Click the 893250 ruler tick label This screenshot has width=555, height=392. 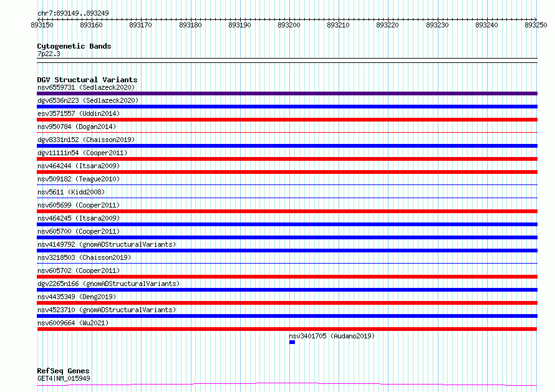coord(536,25)
